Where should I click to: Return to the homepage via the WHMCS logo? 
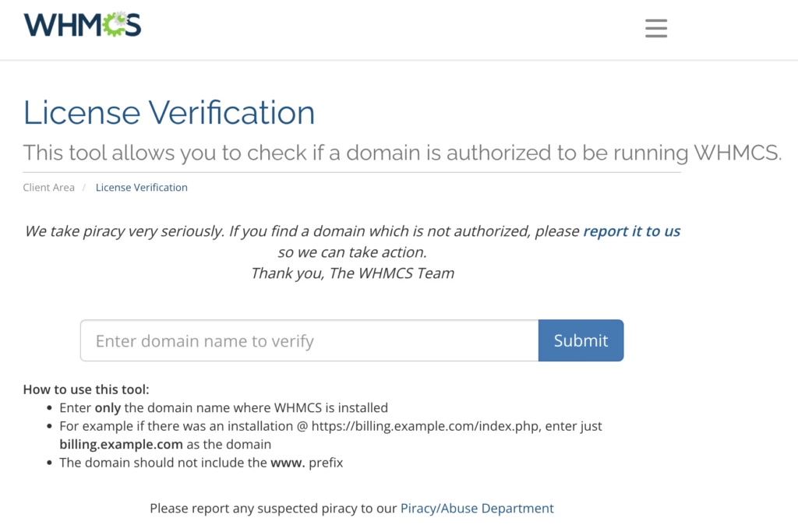(x=81, y=24)
